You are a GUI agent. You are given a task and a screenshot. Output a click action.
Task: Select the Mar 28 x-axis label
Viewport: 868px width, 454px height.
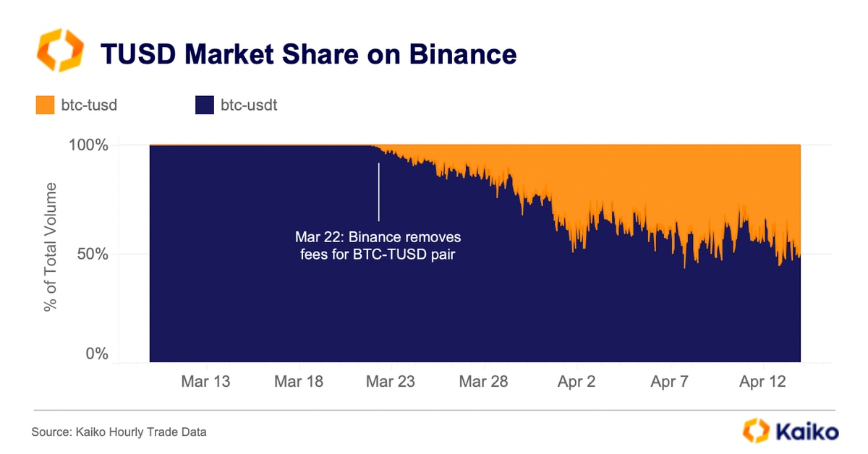483,382
